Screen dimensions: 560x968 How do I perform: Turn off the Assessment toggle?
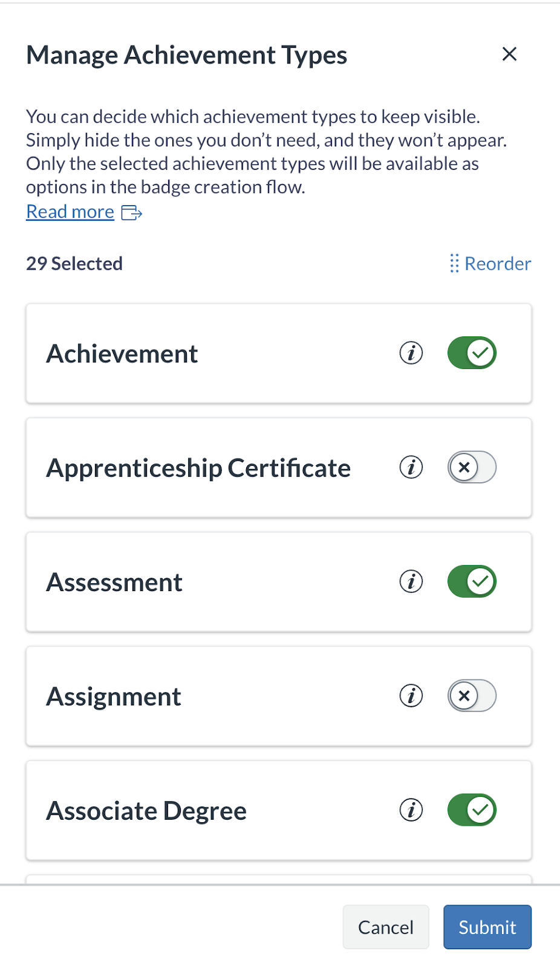click(x=472, y=581)
